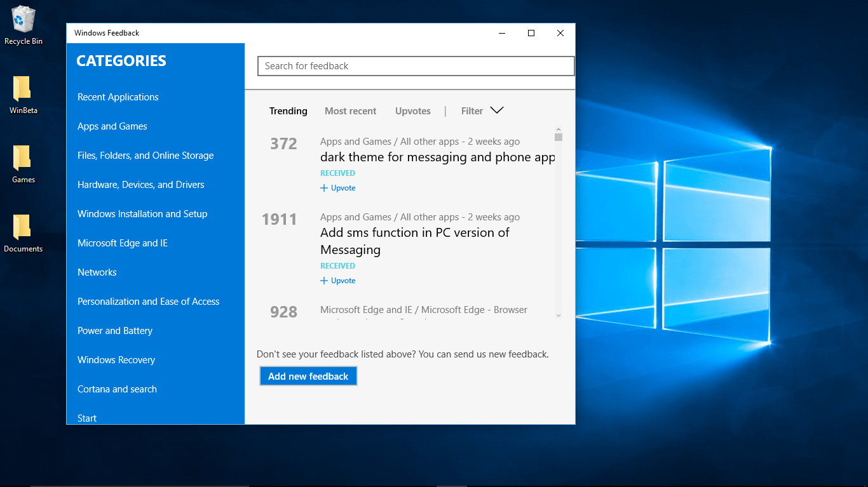Click the feedback list scrollbar down arrow
The image size is (868, 487).
pos(558,315)
